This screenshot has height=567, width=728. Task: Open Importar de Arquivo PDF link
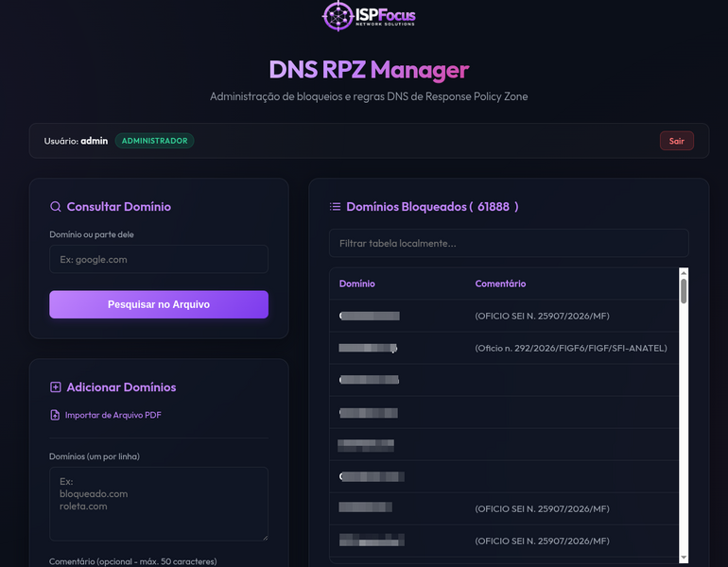coord(113,415)
